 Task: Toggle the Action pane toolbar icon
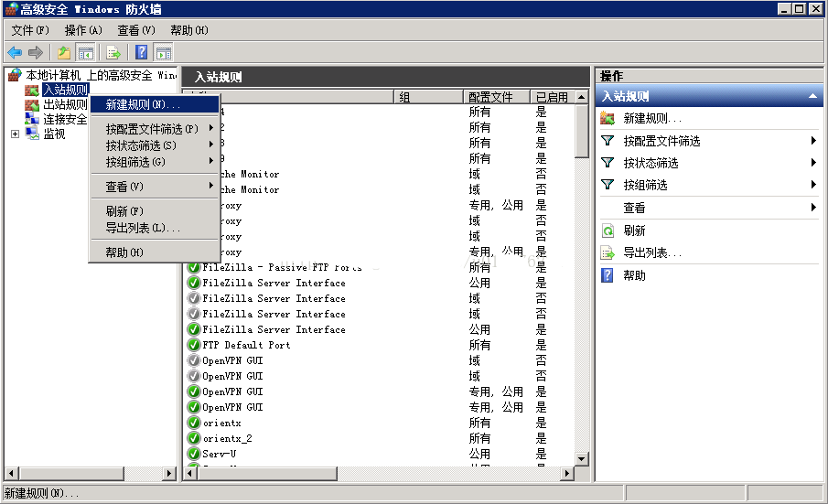pos(164,53)
